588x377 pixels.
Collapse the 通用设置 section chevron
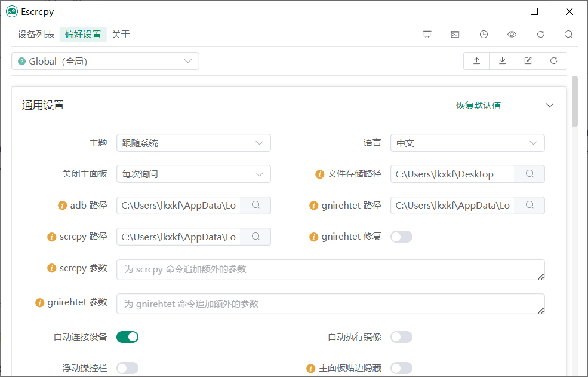[550, 105]
